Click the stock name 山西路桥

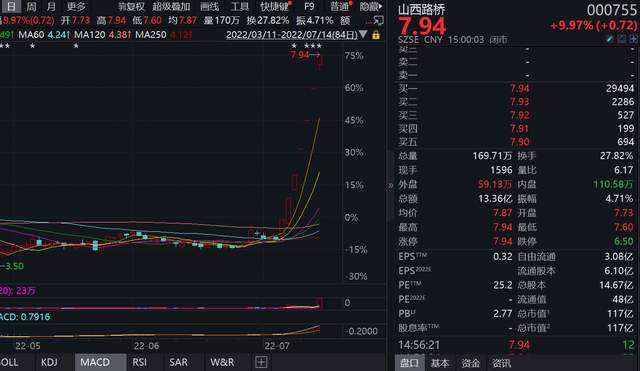(x=421, y=9)
